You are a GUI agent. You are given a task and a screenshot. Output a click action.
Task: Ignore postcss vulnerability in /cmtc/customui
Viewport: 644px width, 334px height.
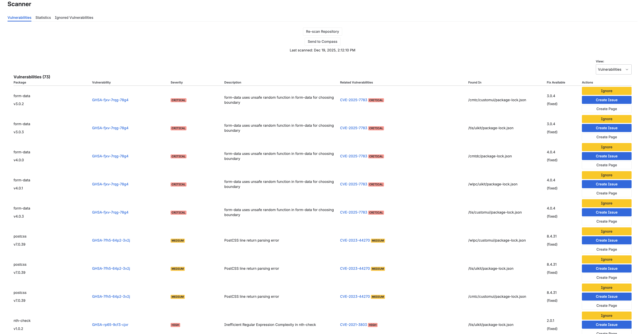606,288
